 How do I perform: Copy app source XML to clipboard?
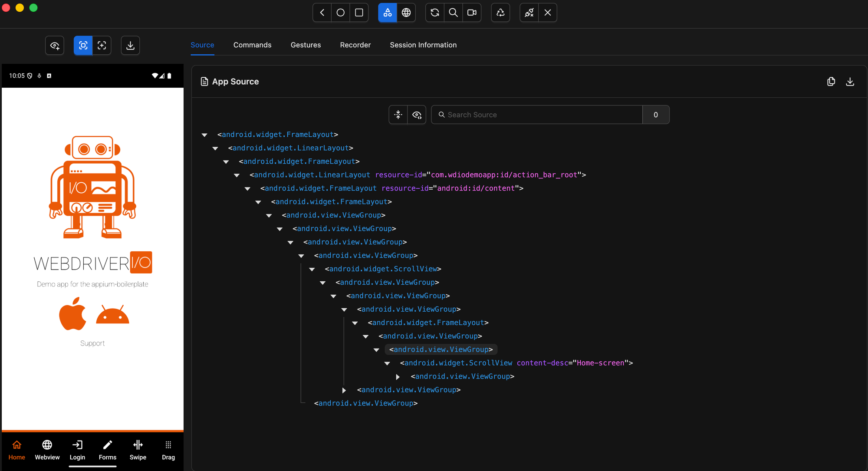[x=831, y=82]
